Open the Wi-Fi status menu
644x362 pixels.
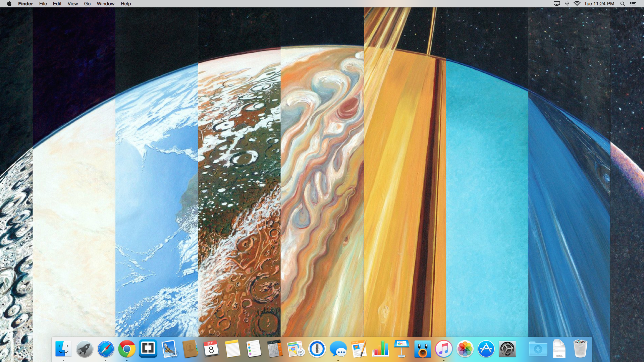pos(577,4)
